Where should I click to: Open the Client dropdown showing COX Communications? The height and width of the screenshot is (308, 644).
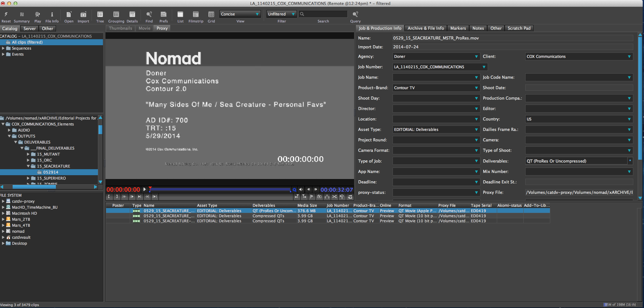(x=579, y=57)
